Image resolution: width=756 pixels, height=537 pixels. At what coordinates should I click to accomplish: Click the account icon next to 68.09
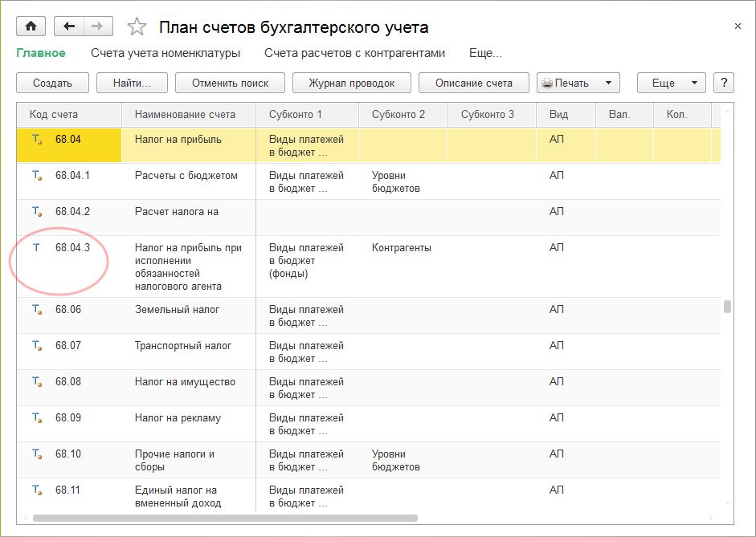tap(36, 418)
